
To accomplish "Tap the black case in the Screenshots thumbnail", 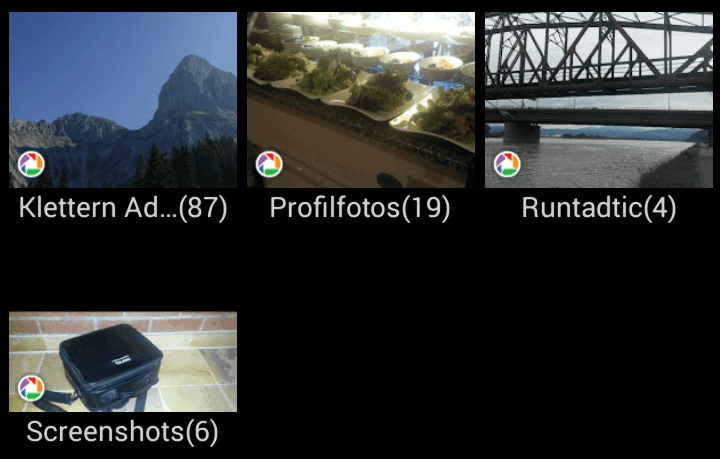I will 110,365.
